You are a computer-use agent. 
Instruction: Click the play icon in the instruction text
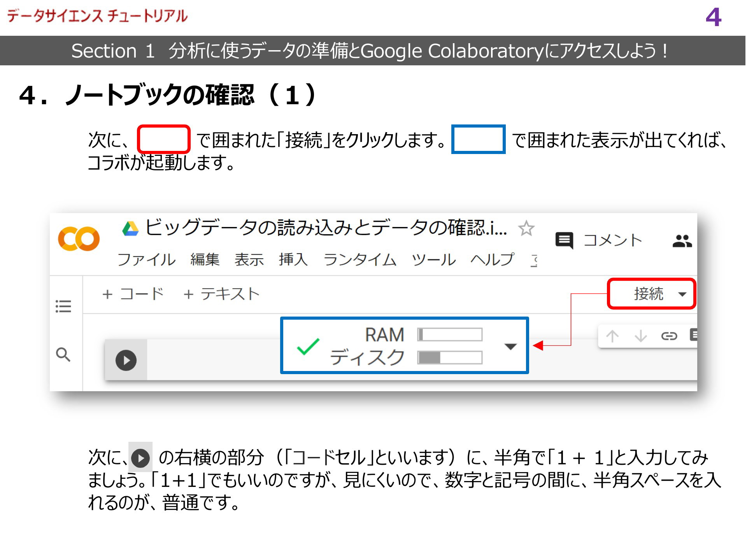(140, 458)
